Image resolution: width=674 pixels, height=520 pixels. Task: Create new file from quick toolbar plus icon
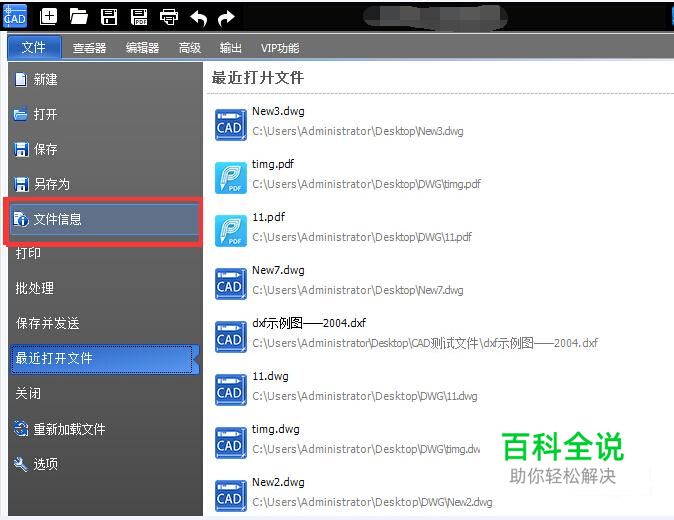(48, 17)
